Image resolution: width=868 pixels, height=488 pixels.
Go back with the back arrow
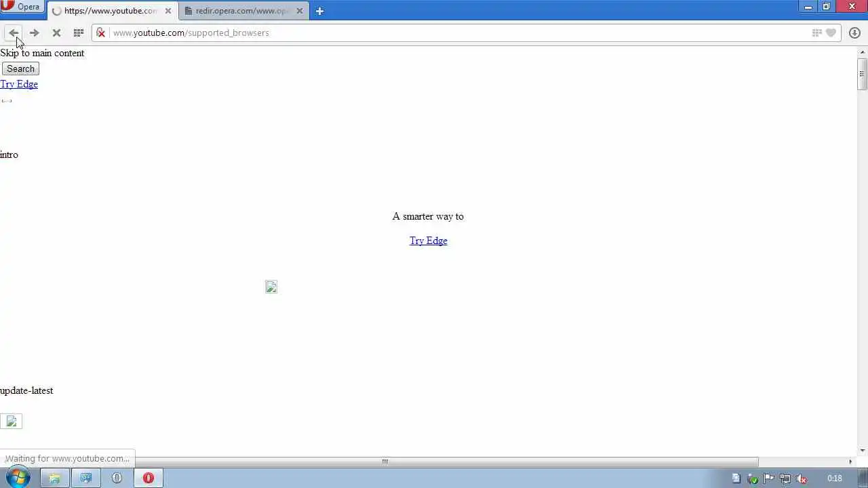[14, 33]
